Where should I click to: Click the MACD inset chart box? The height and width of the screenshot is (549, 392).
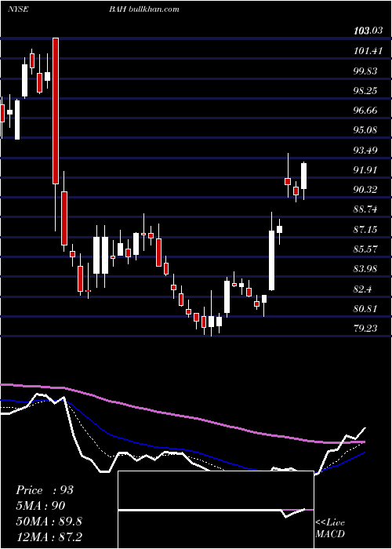tap(216, 510)
